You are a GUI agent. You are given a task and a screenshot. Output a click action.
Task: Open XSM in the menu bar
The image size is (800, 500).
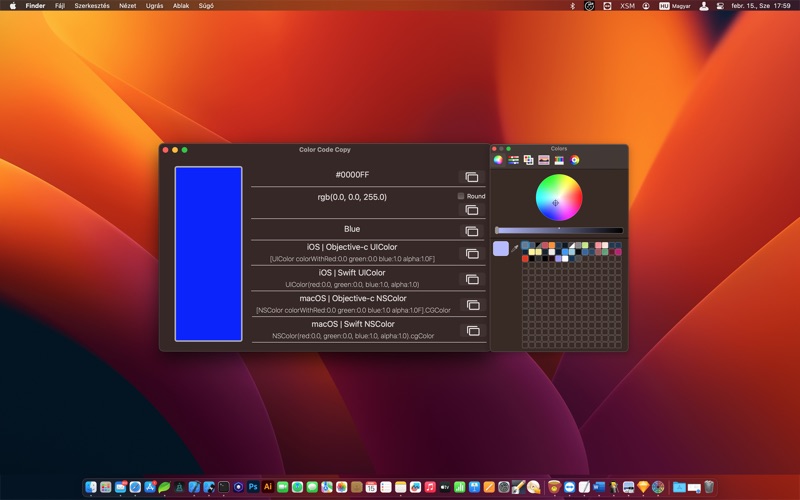pyautogui.click(x=628, y=6)
